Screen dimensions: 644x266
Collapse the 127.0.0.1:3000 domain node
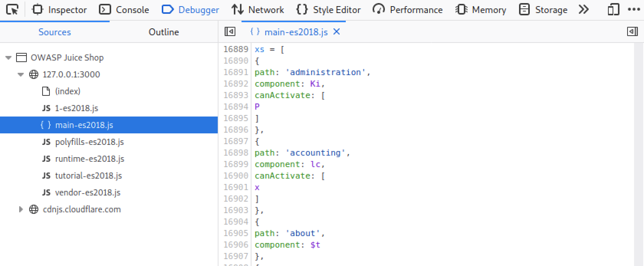pos(21,75)
